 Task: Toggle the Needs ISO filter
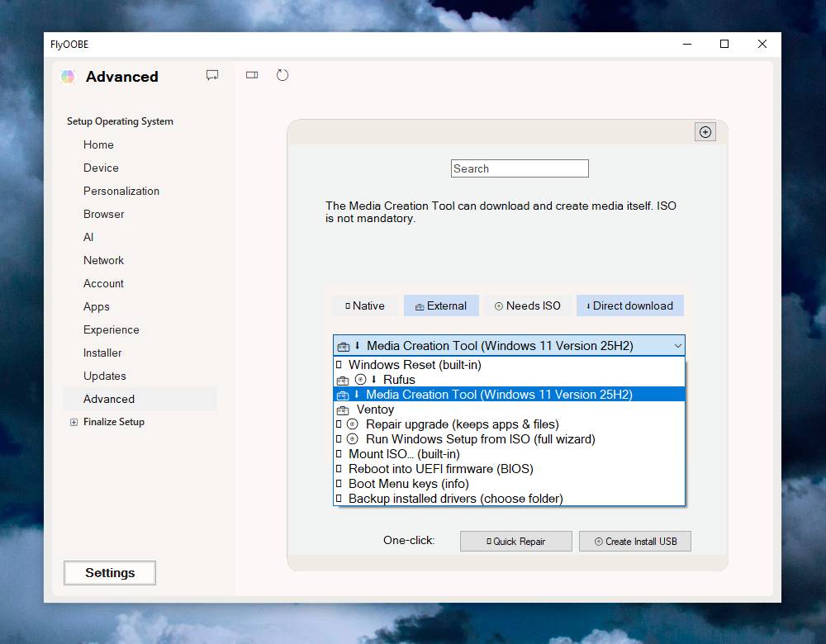(527, 305)
